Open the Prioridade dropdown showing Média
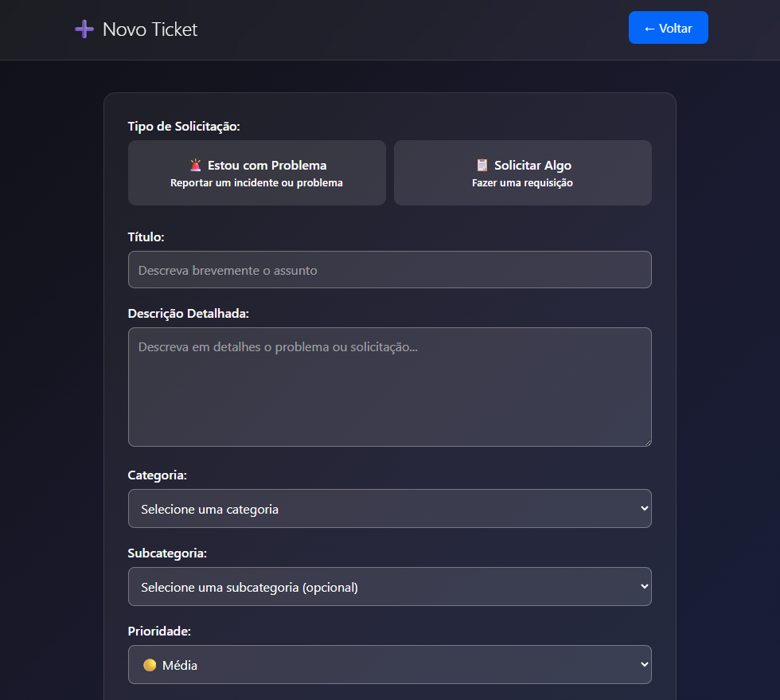The width and height of the screenshot is (780, 700). coord(389,665)
